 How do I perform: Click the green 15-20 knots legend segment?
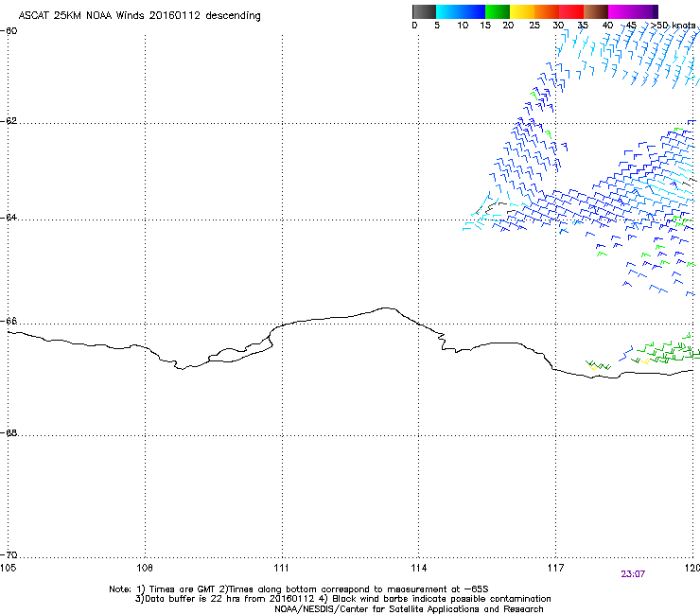pyautogui.click(x=498, y=11)
